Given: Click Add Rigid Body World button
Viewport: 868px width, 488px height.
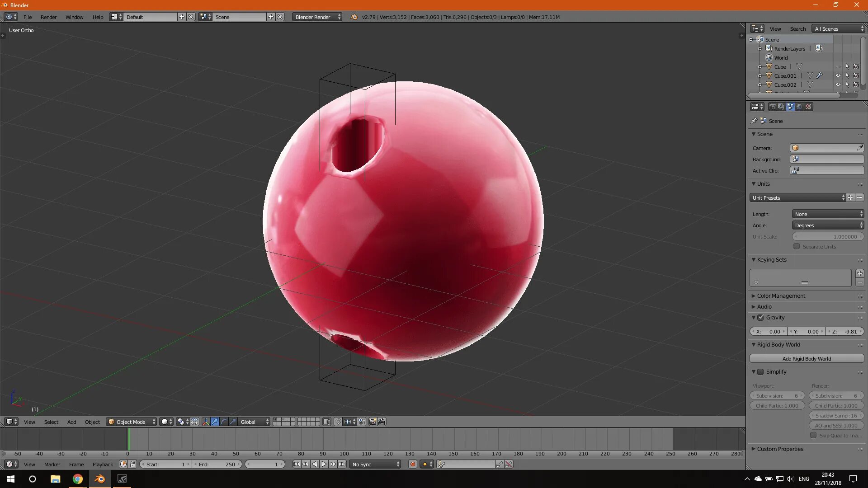Looking at the screenshot, I should 807,358.
